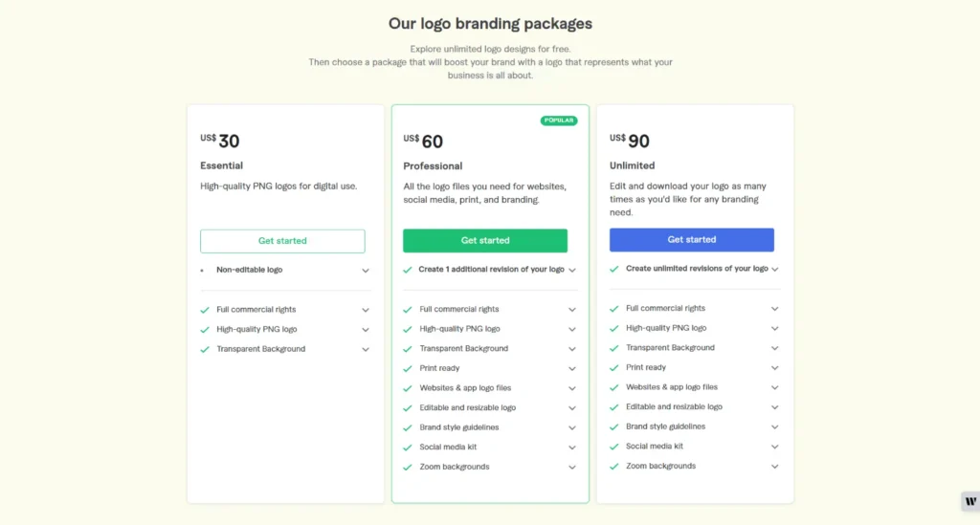Screen dimensions: 980x525
Task: Click the POPULAR badge on Professional plan
Action: click(x=559, y=120)
